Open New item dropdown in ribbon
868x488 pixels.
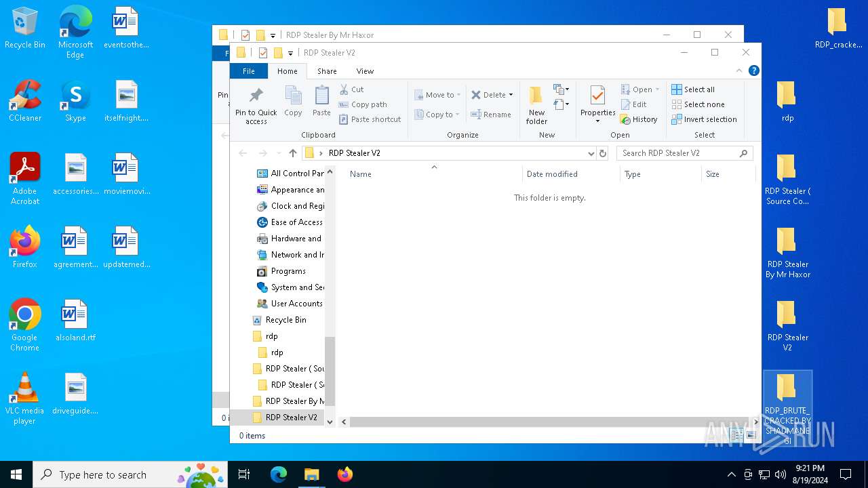coord(561,89)
